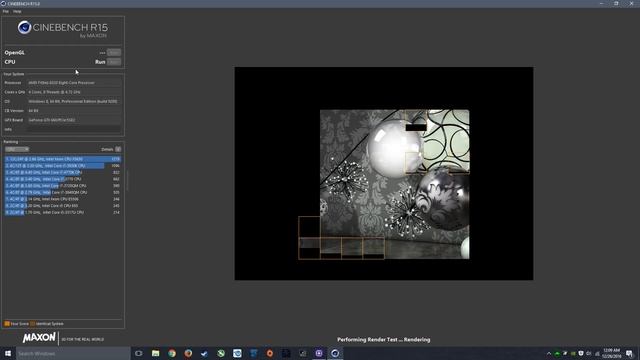Select ranking row 4 at 3.40 GHz

click(x=63, y=179)
